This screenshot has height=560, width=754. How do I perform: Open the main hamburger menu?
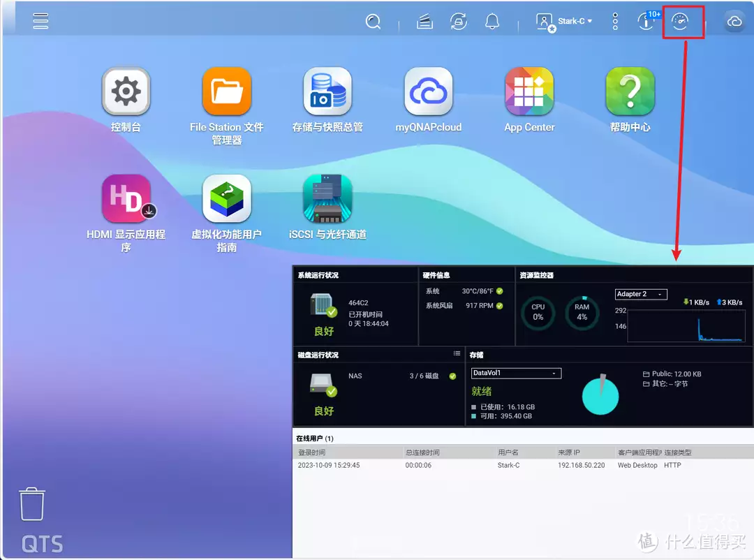[40, 21]
